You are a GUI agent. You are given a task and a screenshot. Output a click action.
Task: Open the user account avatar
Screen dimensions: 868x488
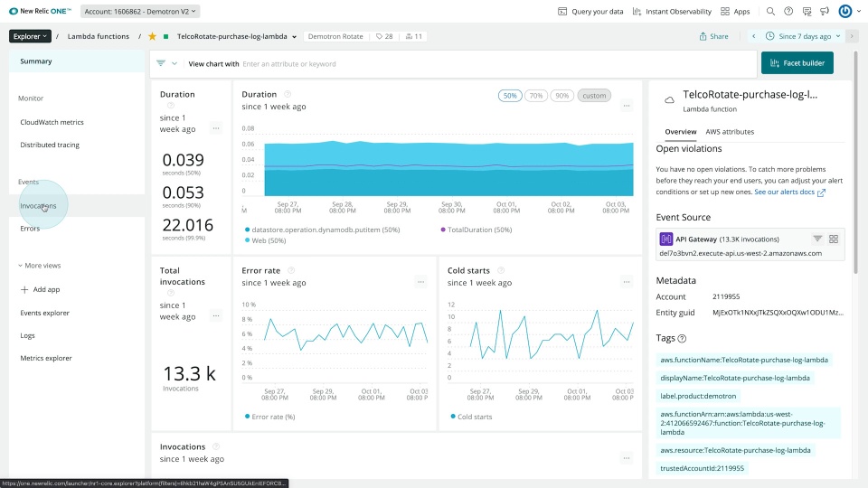pos(844,11)
